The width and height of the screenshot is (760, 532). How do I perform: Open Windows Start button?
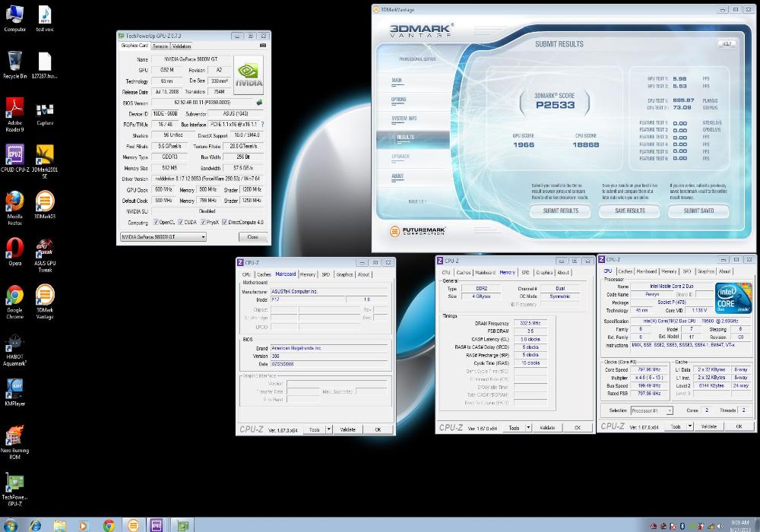click(x=10, y=525)
